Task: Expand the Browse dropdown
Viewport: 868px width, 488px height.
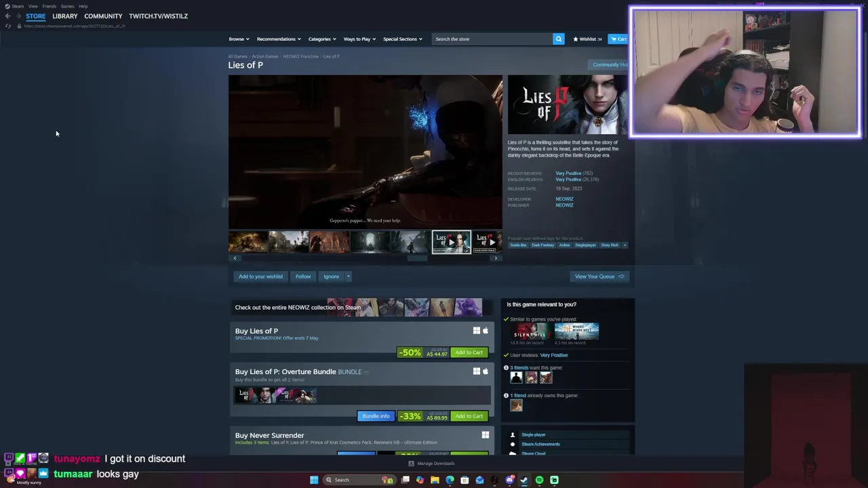Action: tap(239, 39)
